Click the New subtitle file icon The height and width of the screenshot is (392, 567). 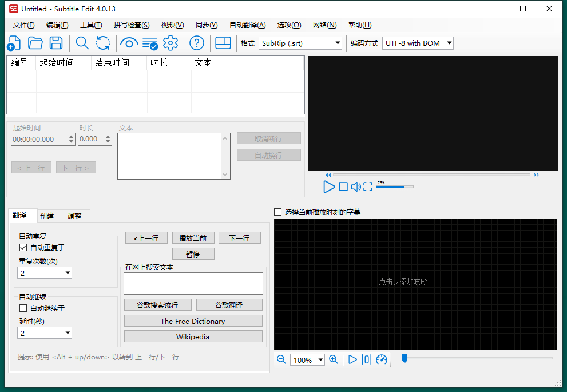pyautogui.click(x=14, y=43)
